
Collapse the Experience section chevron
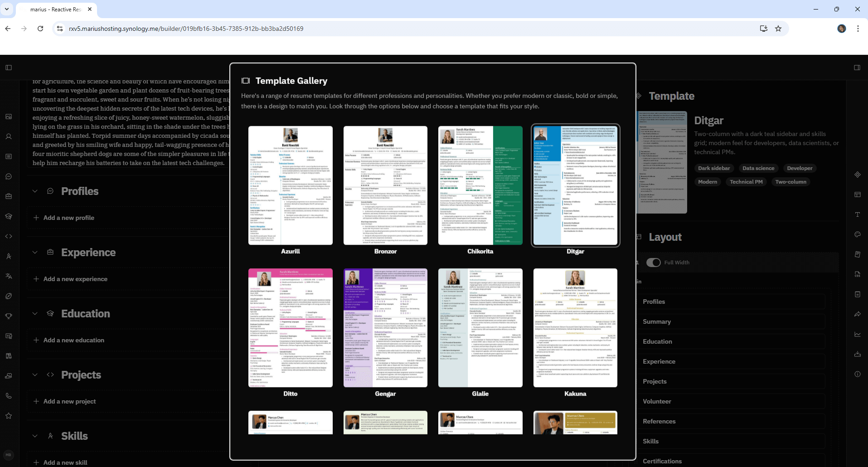35,253
